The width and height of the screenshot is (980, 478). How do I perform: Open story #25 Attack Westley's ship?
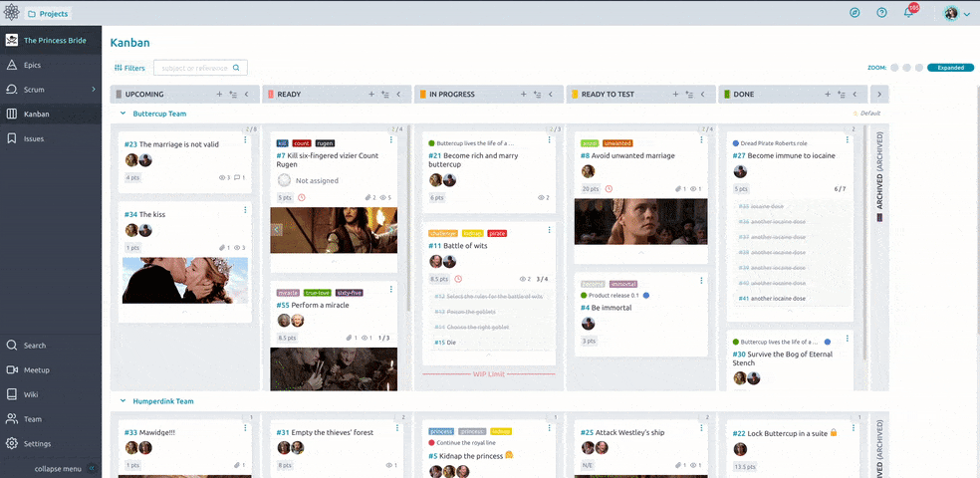622,432
